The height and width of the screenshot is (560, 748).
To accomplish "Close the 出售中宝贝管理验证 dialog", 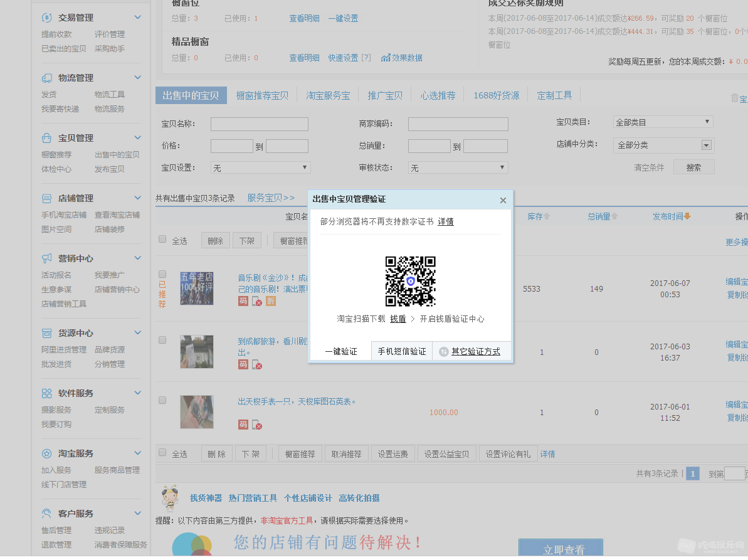I will (x=503, y=200).
